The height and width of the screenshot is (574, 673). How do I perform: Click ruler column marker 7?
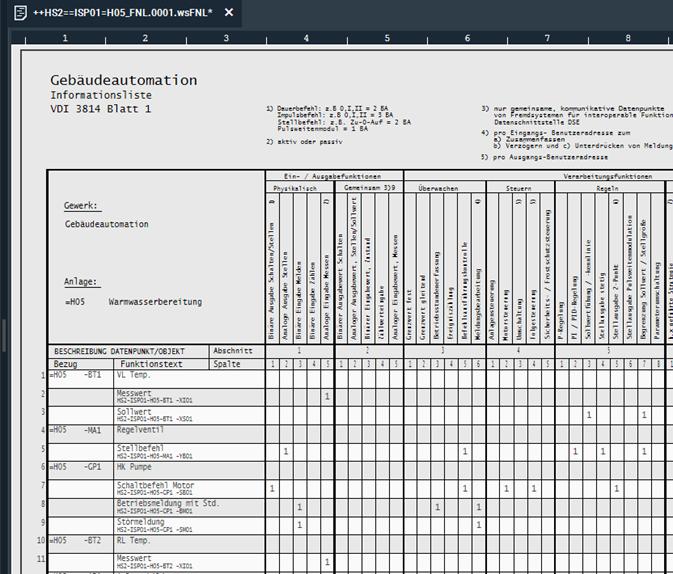tap(547, 38)
